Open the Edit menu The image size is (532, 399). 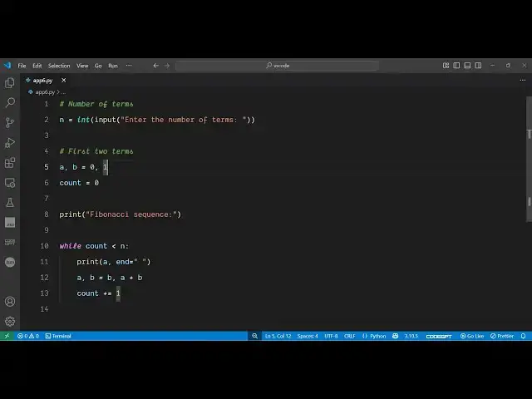[37, 66]
